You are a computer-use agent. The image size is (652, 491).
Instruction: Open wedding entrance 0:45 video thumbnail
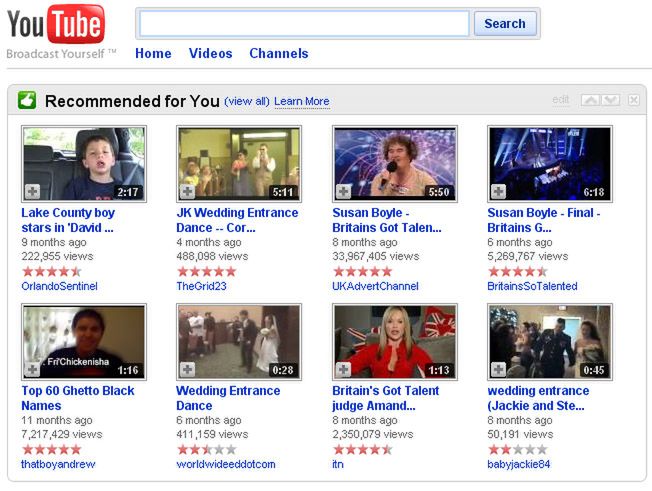coord(550,342)
